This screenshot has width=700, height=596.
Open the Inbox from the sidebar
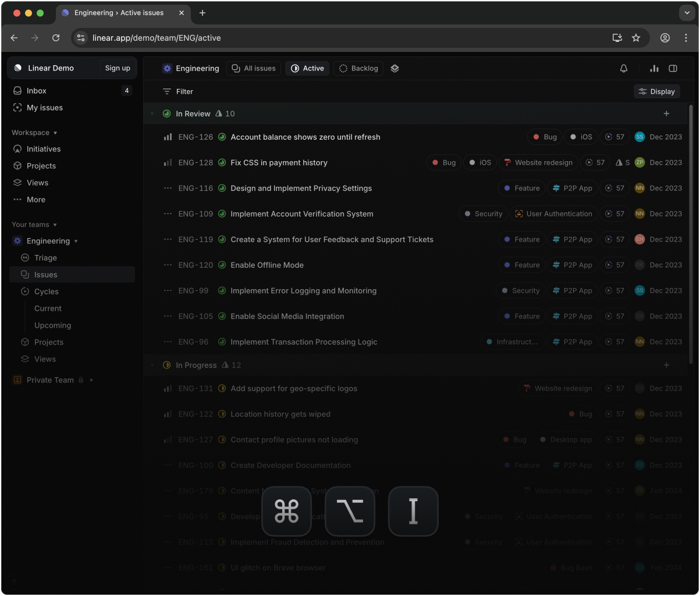pyautogui.click(x=37, y=90)
